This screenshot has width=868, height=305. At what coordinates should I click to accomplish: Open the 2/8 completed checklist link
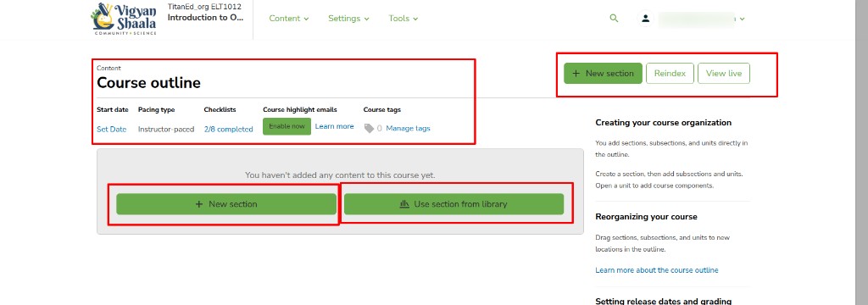(x=228, y=129)
